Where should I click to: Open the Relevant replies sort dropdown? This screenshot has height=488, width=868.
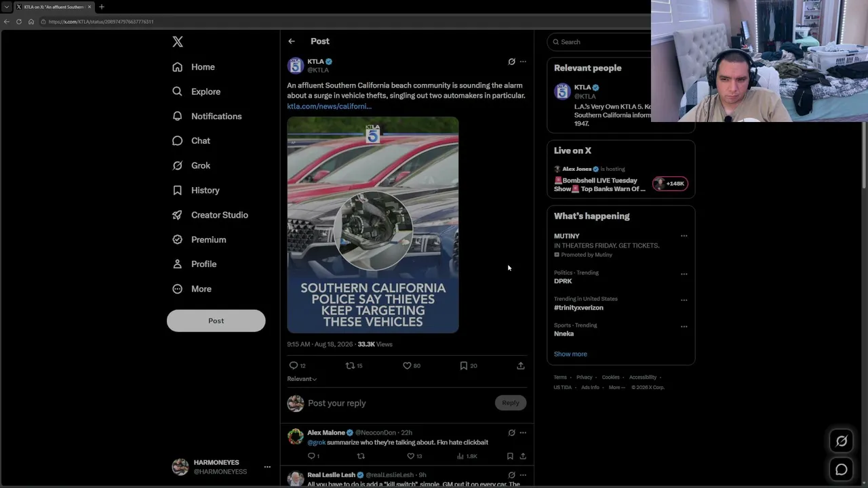(x=302, y=379)
